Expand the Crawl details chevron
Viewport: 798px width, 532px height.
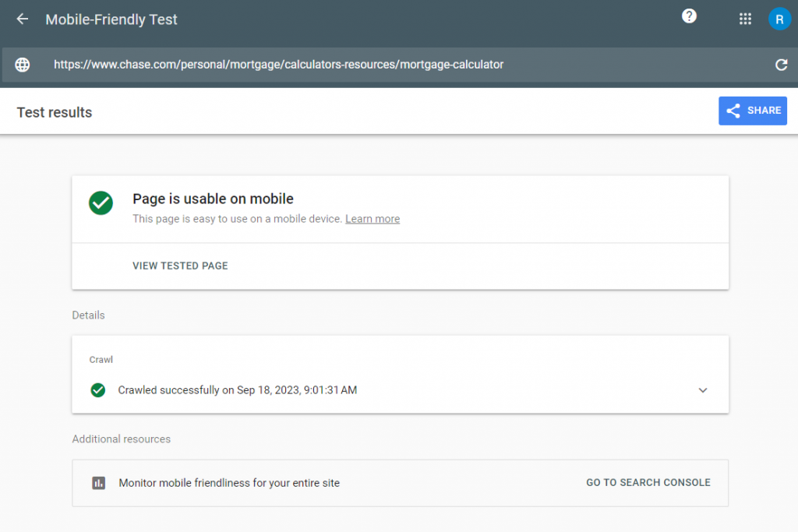click(x=703, y=390)
